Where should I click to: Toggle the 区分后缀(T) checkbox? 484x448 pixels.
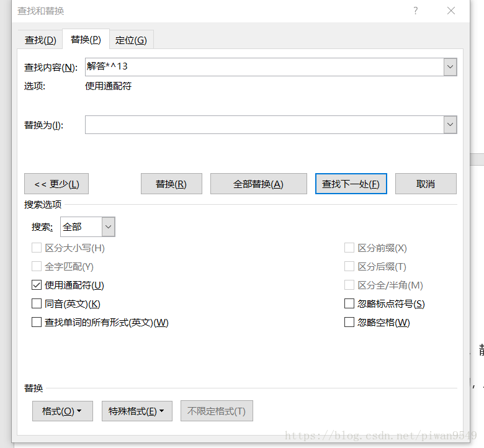point(349,266)
